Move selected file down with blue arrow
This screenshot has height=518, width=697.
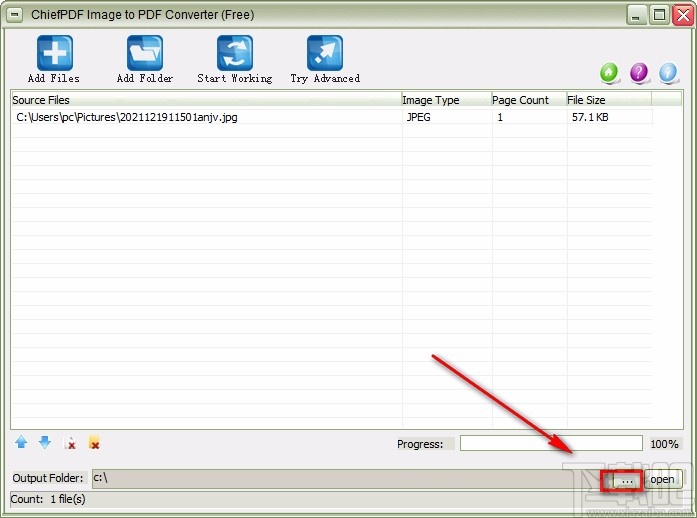pyautogui.click(x=45, y=442)
